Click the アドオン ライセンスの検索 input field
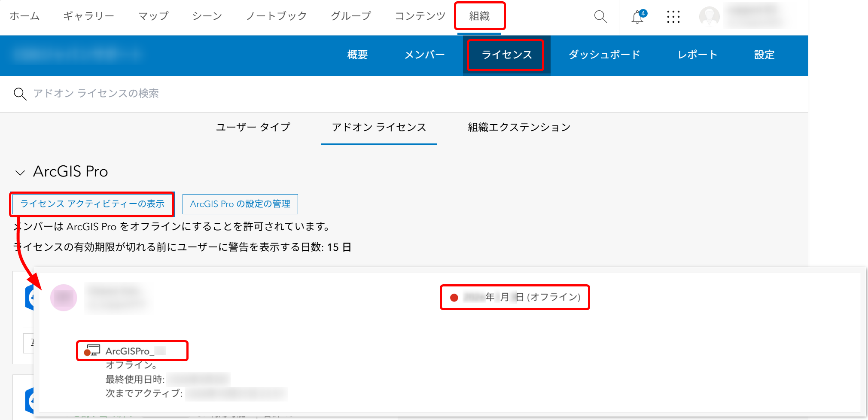Image resolution: width=868 pixels, height=420 pixels. [404, 94]
